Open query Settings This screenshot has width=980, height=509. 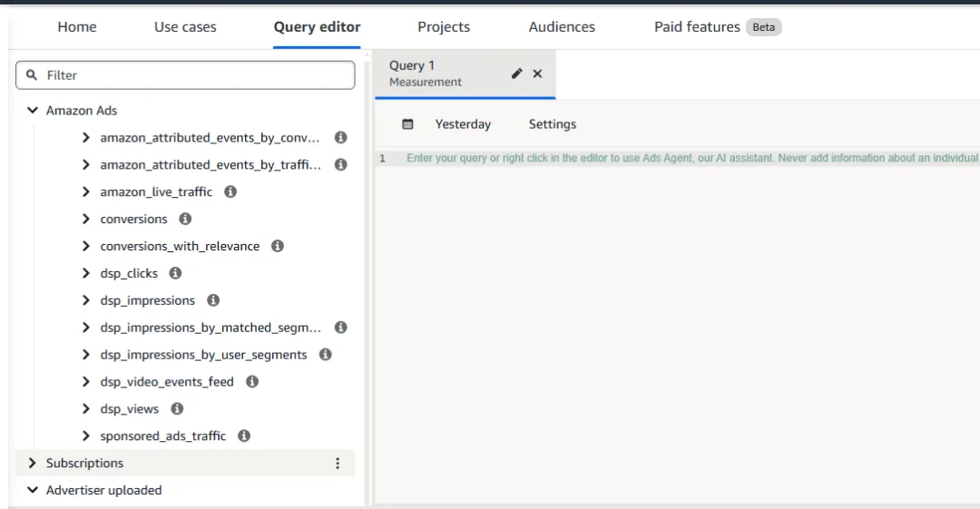point(553,123)
